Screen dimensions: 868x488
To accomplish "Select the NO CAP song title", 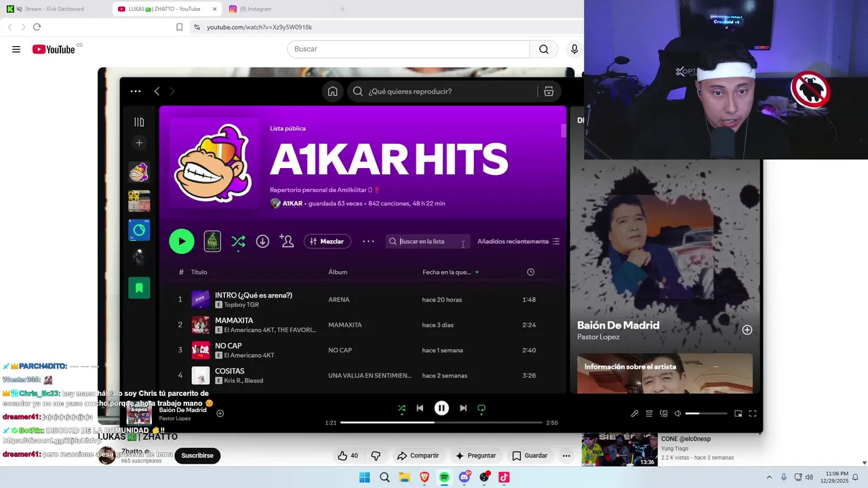I will (228, 346).
